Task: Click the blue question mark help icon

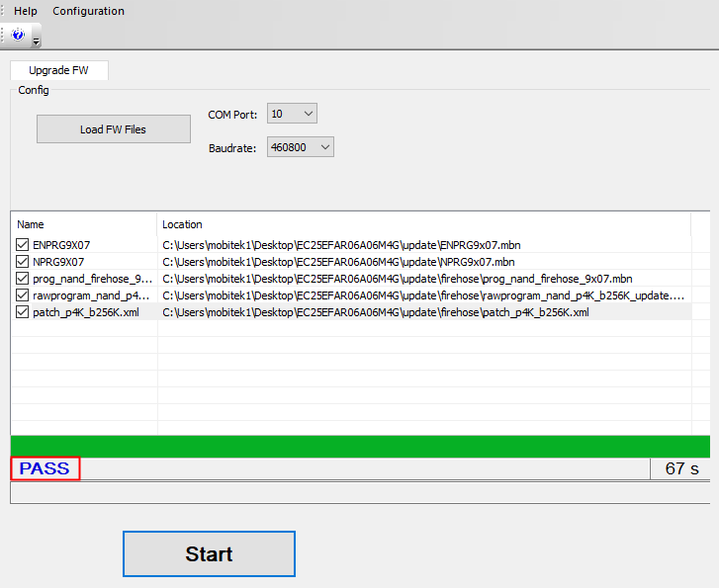Action: point(18,35)
